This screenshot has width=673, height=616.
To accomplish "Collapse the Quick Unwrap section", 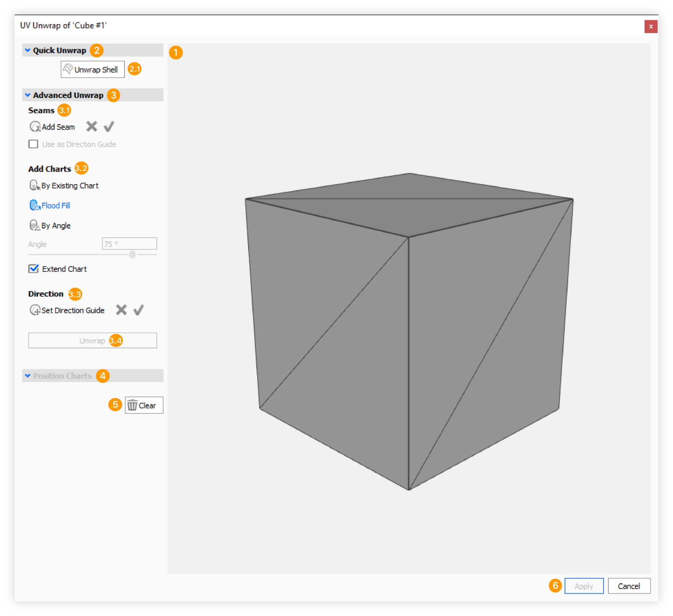I will point(28,50).
